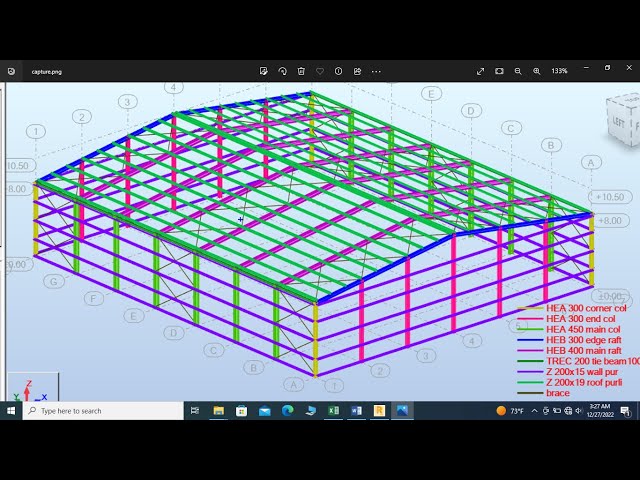The image size is (640, 480).
Task: Zoom out with the minus magnifier
Action: pos(518,71)
